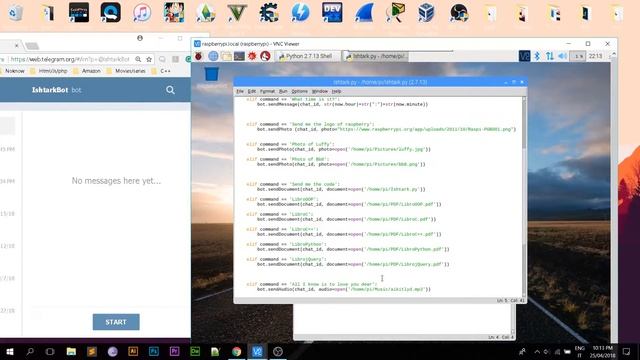The height and width of the screenshot is (360, 640).
Task: Open the Edit menu in IDLE editor
Action: (x=252, y=91)
